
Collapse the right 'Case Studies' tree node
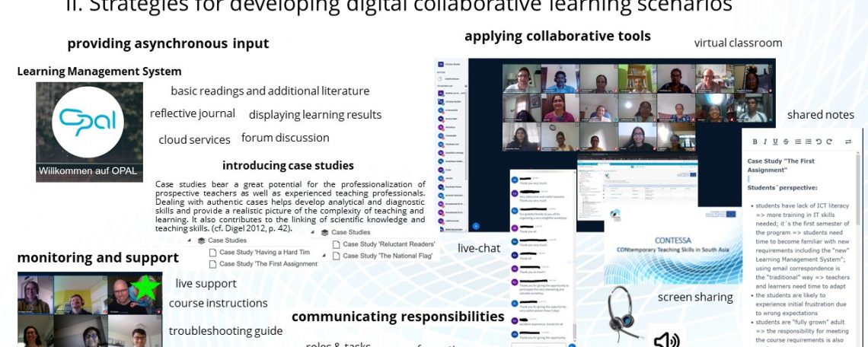click(x=312, y=232)
